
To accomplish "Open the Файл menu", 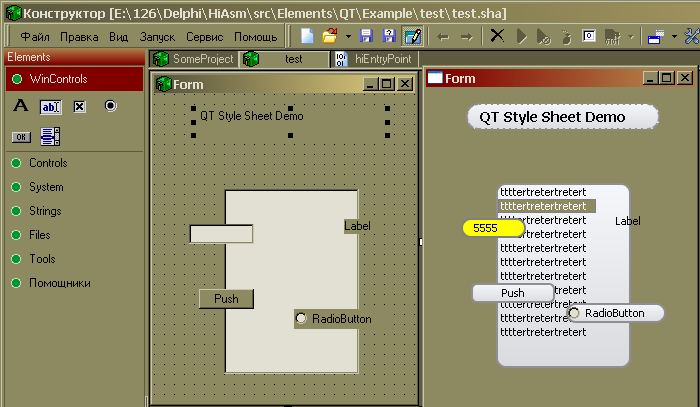I will [x=34, y=37].
